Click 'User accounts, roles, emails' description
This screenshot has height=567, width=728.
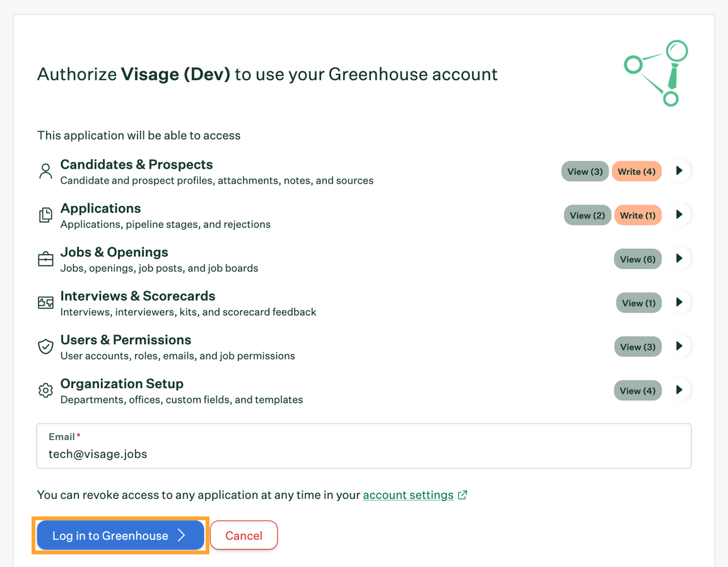tap(178, 356)
